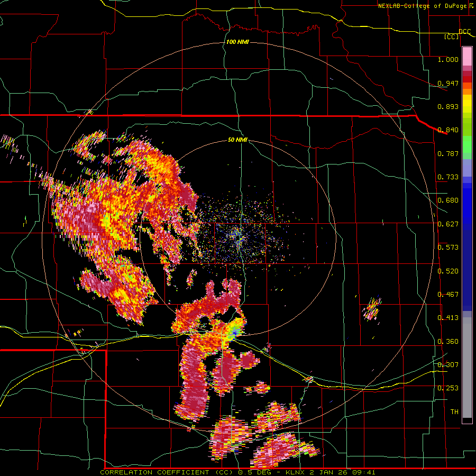Select the 1.000 value on the scale

pyautogui.click(x=448, y=59)
